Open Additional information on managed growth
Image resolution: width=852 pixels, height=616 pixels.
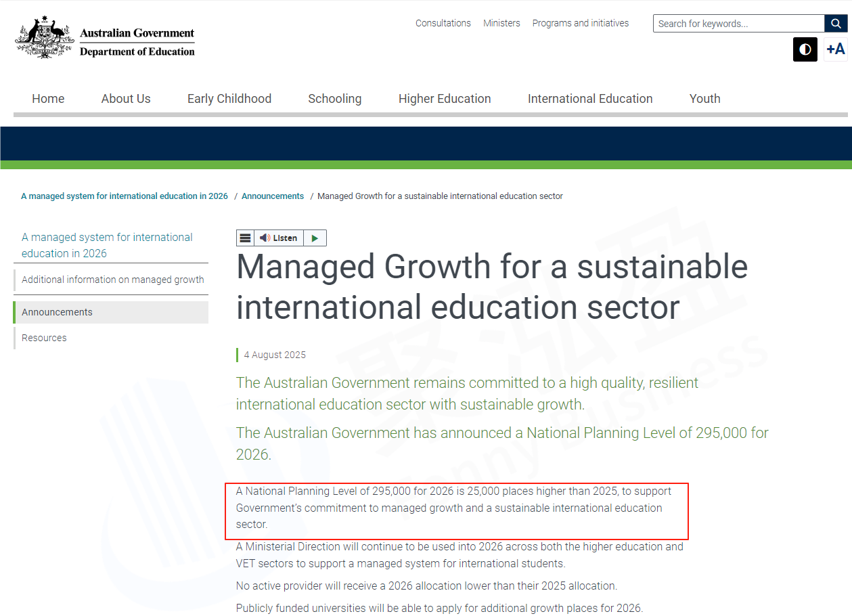[112, 280]
